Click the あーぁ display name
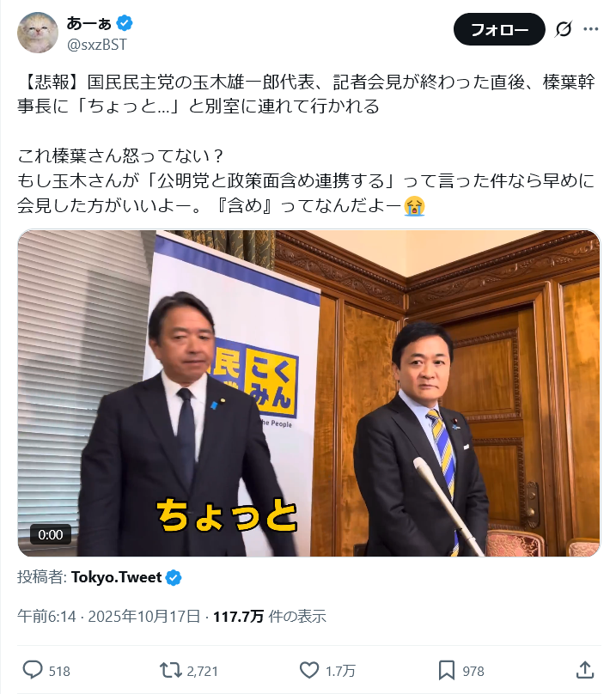This screenshot has width=616, height=694. [89, 22]
